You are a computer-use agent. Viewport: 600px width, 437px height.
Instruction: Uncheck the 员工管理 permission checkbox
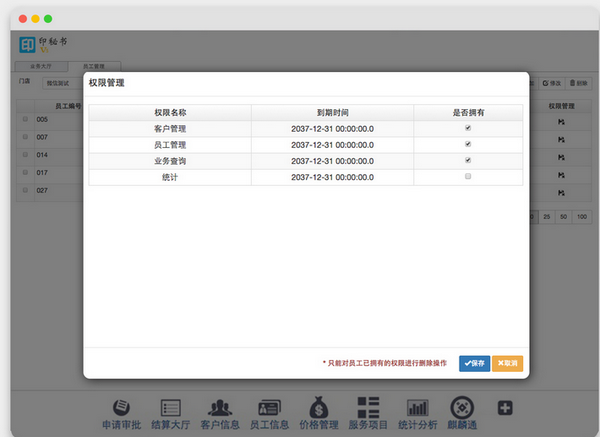(468, 144)
